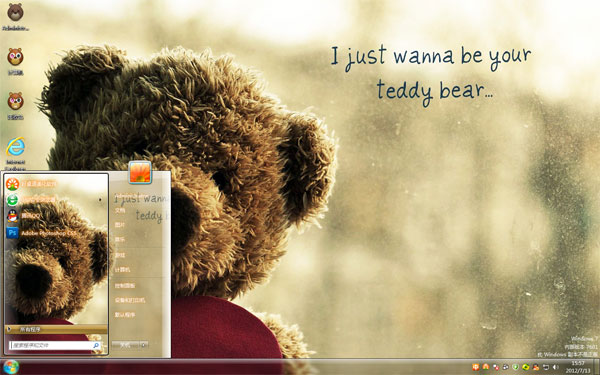The height and width of the screenshot is (375, 600).
Task: Open the red and white tray icon
Action: point(496,367)
